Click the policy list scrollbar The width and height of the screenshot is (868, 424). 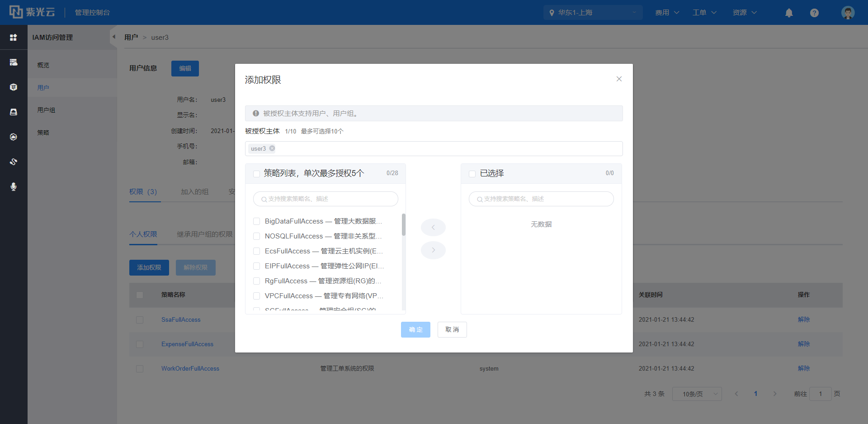(x=404, y=225)
